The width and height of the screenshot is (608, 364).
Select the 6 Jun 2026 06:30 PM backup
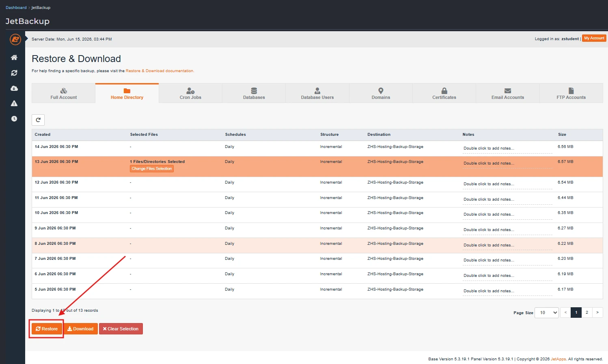coord(317,276)
